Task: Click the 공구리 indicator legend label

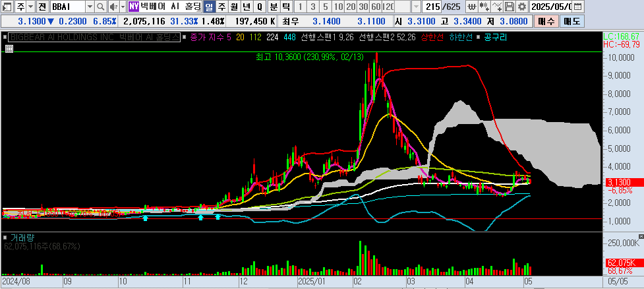Action: [x=494, y=38]
